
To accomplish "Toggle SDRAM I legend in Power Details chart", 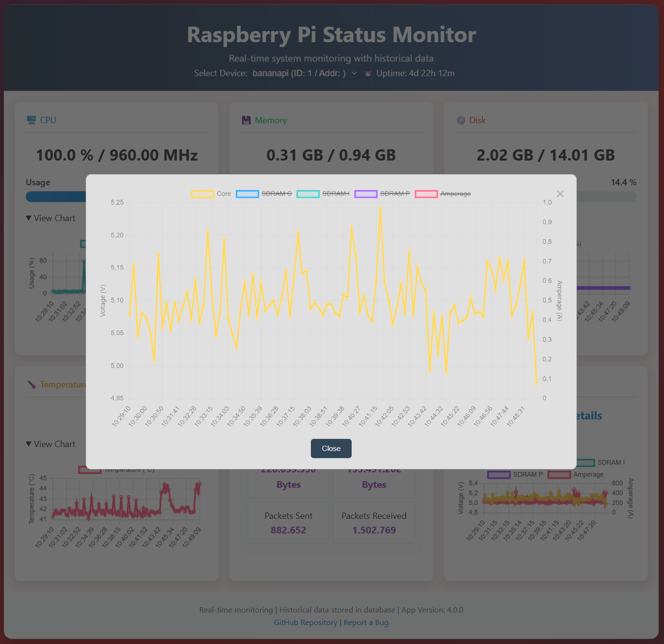I will [585, 462].
